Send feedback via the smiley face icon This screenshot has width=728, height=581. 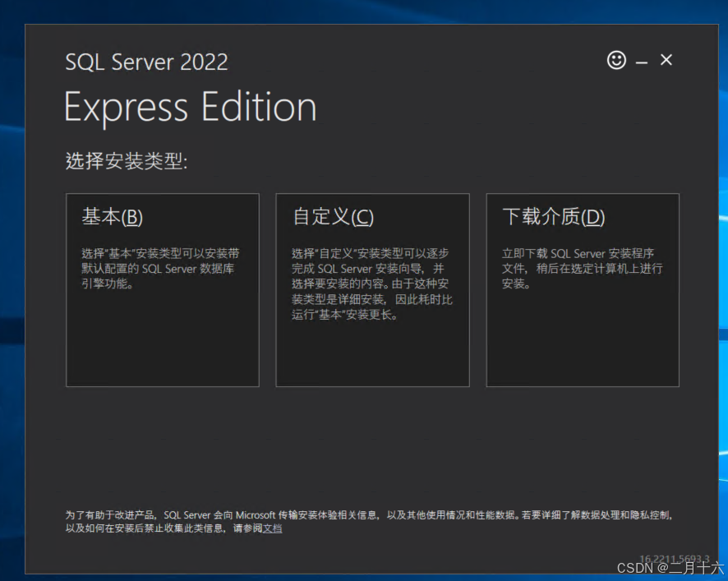[x=616, y=60]
